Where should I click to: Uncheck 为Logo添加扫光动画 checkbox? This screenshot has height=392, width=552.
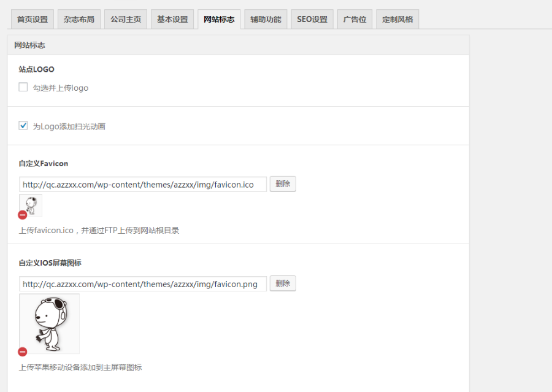point(23,126)
